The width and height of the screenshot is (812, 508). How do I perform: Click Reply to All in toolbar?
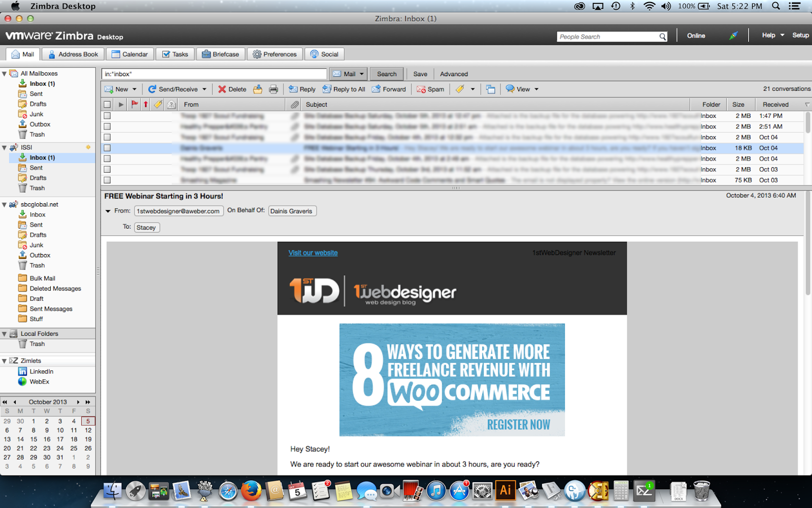(344, 89)
